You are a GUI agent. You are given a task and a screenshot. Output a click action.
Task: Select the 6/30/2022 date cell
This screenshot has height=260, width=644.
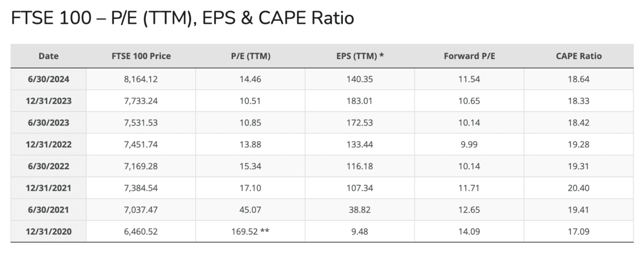tap(48, 166)
